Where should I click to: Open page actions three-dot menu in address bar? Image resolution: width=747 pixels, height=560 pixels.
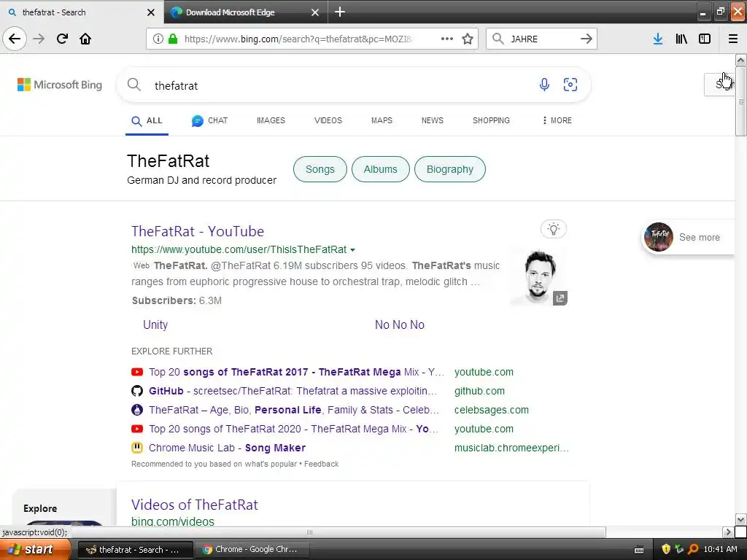click(447, 39)
